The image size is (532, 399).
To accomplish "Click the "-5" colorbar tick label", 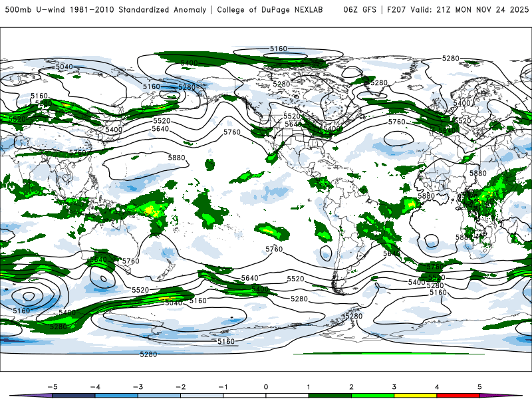I will tap(53, 387).
